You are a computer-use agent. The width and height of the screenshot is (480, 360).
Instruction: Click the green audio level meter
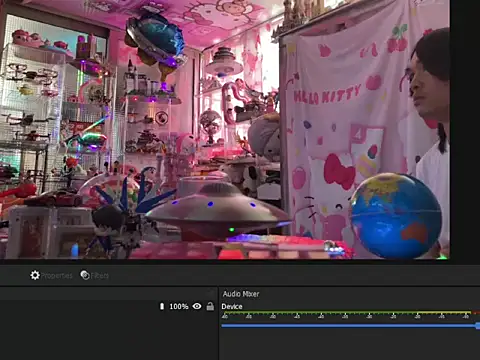pyautogui.click(x=347, y=313)
